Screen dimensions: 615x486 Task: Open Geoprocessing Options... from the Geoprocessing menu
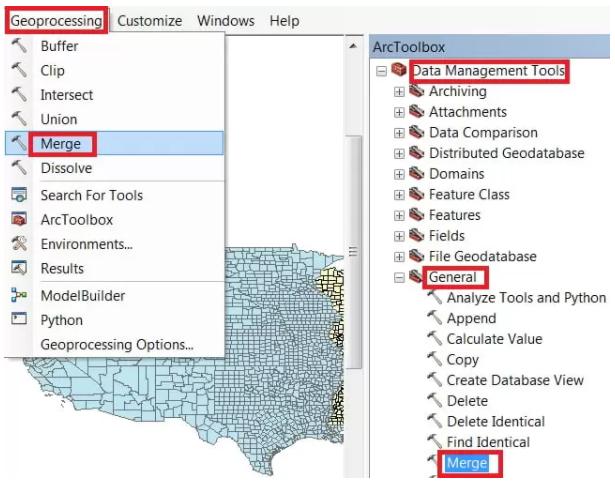(x=115, y=344)
